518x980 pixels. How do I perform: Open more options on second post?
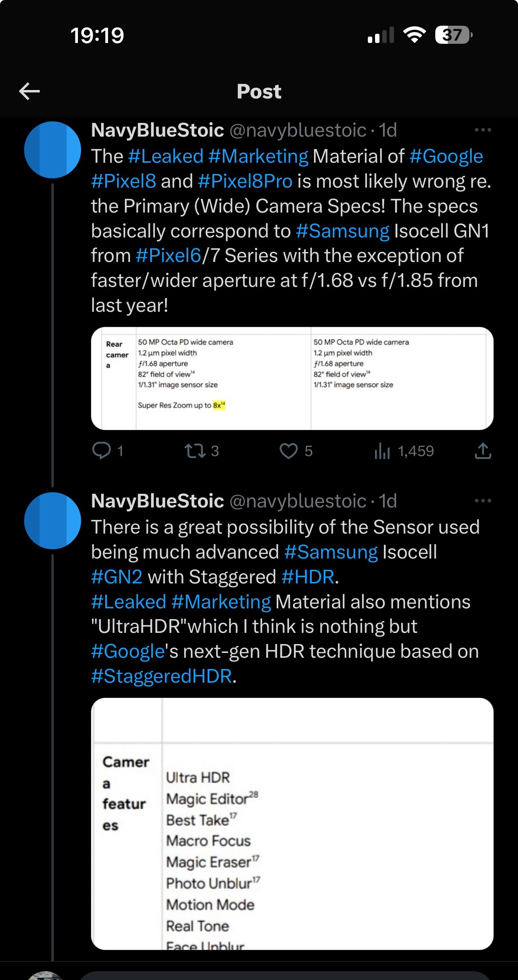point(482,501)
